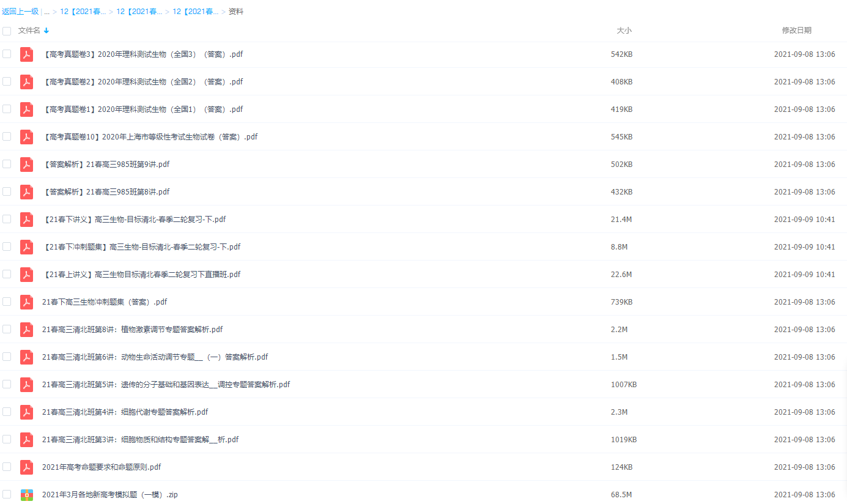Screen dimensions: 847x504
Task: Click the PDF icon for 21春下高三生物冲刺题集（答案）
Action: [x=26, y=302]
